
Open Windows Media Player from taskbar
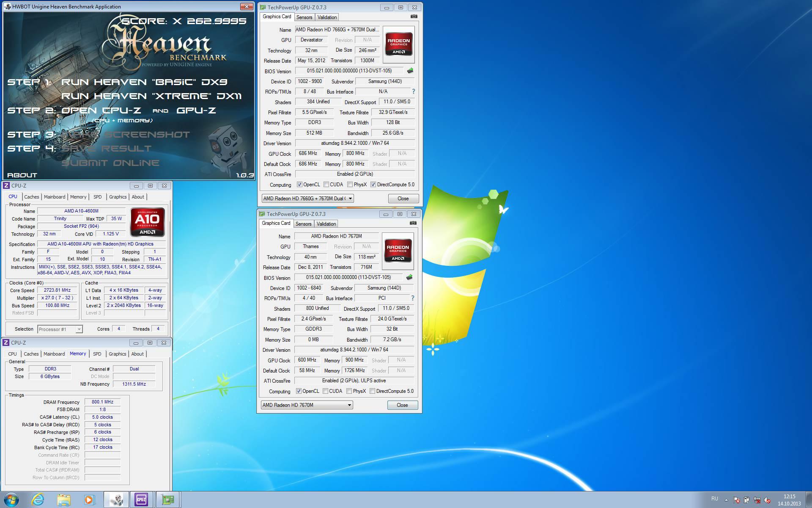coord(89,500)
